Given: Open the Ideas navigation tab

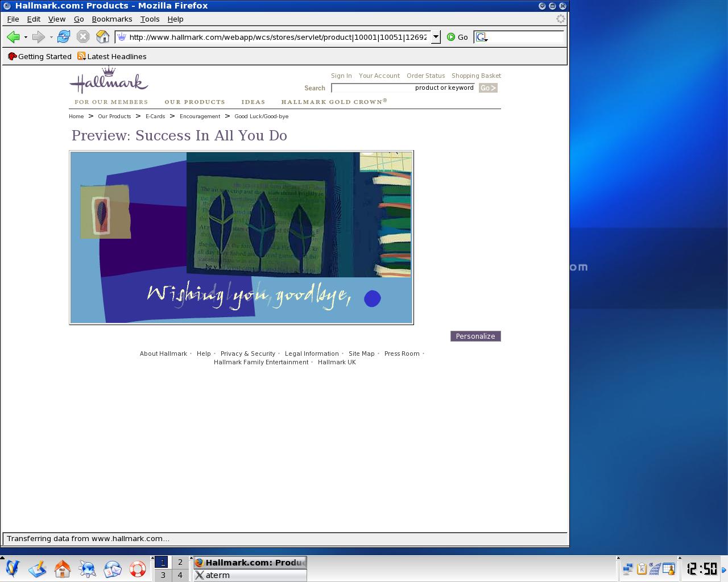Looking at the screenshot, I should (253, 102).
